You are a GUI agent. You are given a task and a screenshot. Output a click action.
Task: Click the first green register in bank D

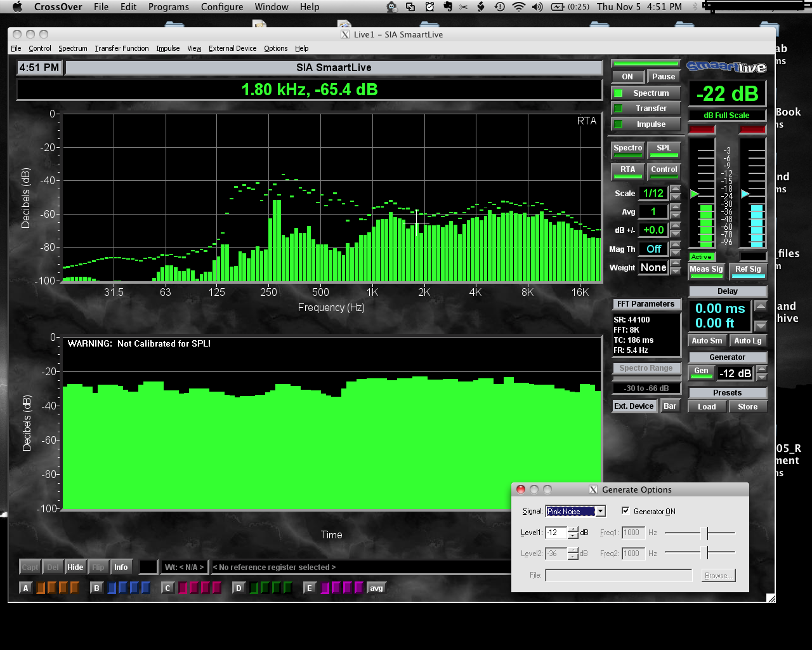point(254,588)
